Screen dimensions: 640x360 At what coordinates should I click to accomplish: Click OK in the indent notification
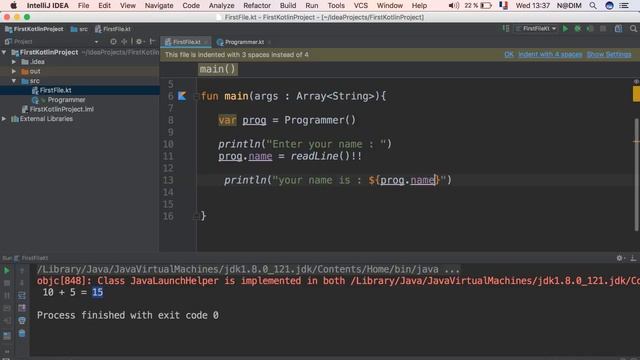(x=509, y=54)
